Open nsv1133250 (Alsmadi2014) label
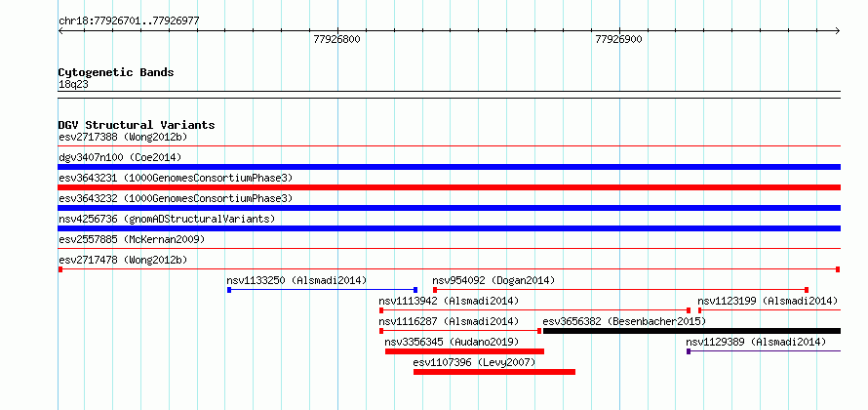 [x=296, y=280]
